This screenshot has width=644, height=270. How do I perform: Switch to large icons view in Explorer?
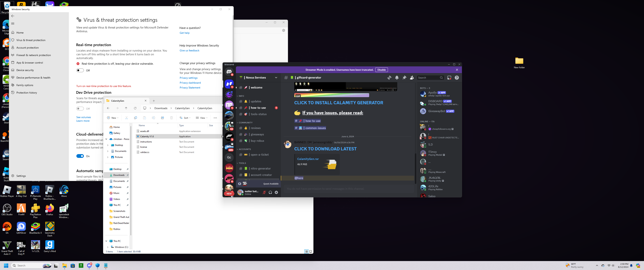click(311, 251)
